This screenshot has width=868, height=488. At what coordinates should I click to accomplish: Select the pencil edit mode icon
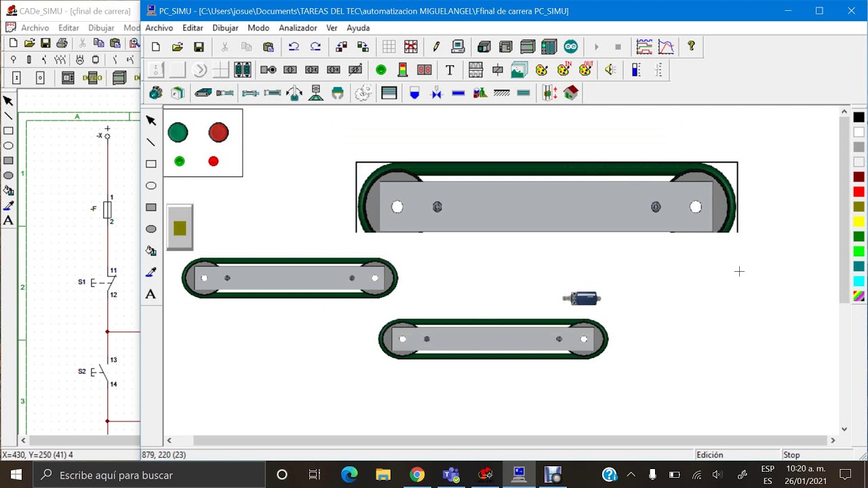[436, 47]
